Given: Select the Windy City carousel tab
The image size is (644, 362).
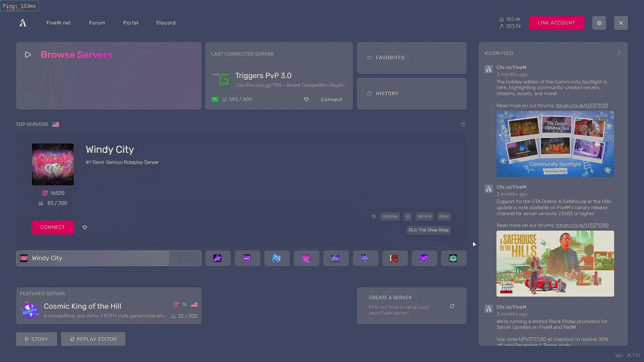Looking at the screenshot, I should (109, 258).
